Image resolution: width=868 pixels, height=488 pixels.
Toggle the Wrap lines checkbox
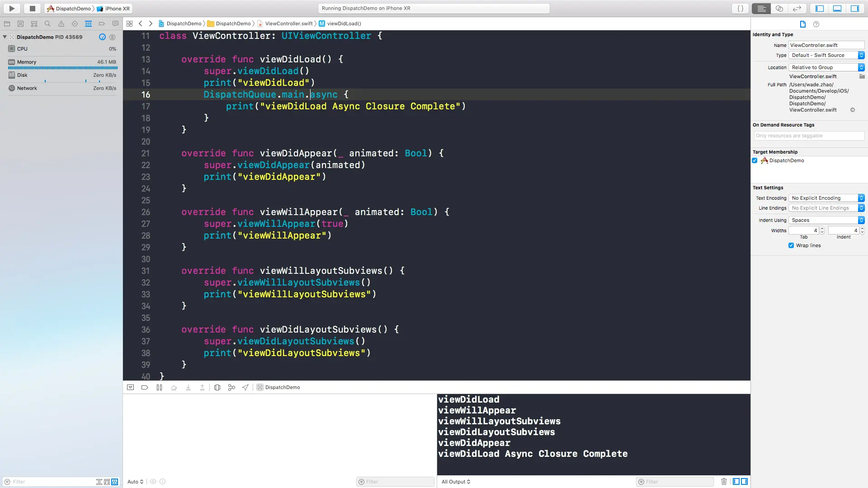tap(791, 246)
